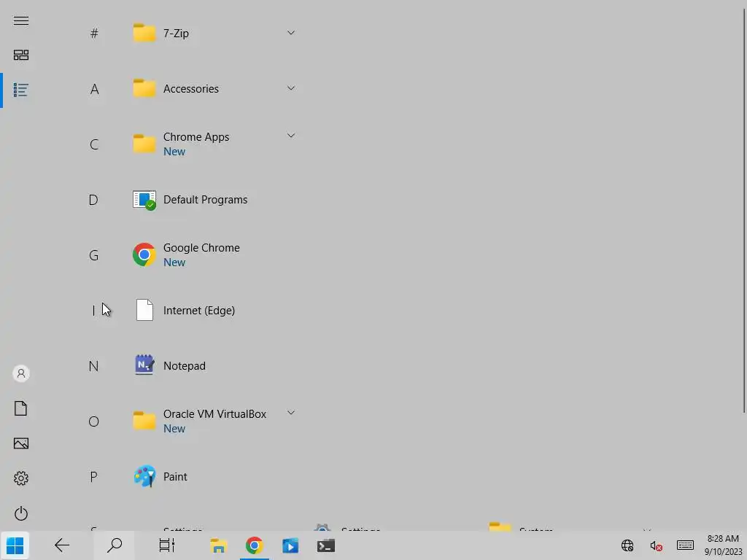The image size is (747, 560).
Task: Open Chrome from the taskbar
Action: click(255, 545)
